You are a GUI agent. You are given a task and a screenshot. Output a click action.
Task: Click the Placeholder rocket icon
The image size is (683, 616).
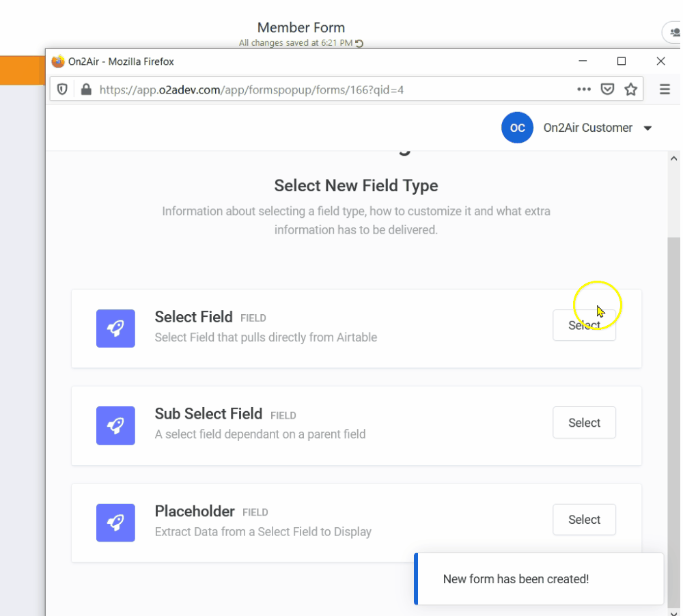point(115,522)
